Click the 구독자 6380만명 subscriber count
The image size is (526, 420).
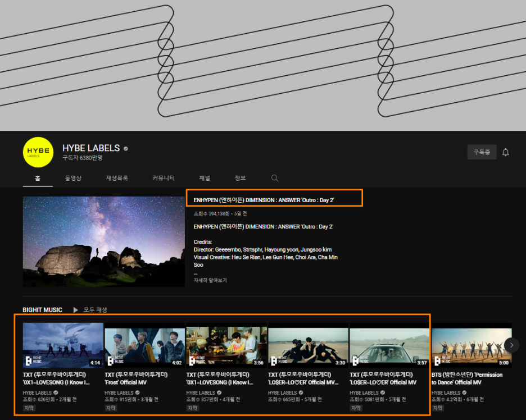(x=83, y=158)
